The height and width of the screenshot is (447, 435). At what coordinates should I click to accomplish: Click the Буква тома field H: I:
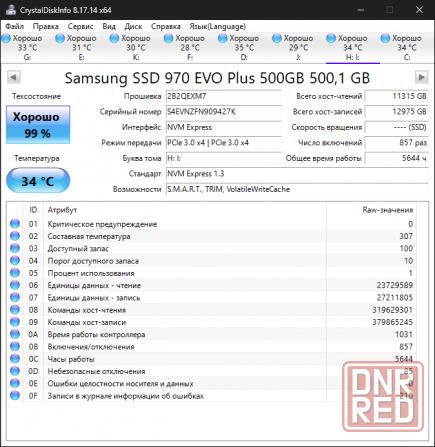tap(224, 158)
